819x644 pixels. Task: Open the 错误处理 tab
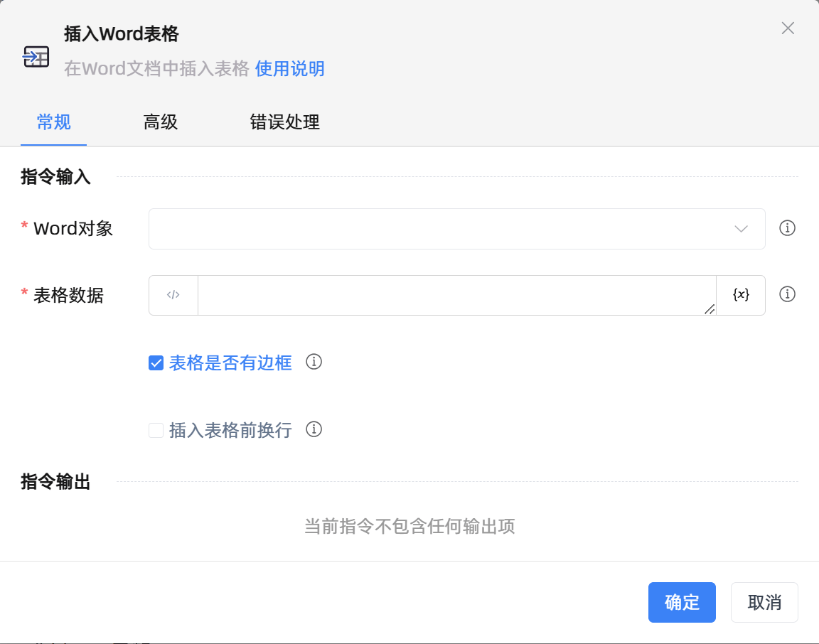(284, 122)
